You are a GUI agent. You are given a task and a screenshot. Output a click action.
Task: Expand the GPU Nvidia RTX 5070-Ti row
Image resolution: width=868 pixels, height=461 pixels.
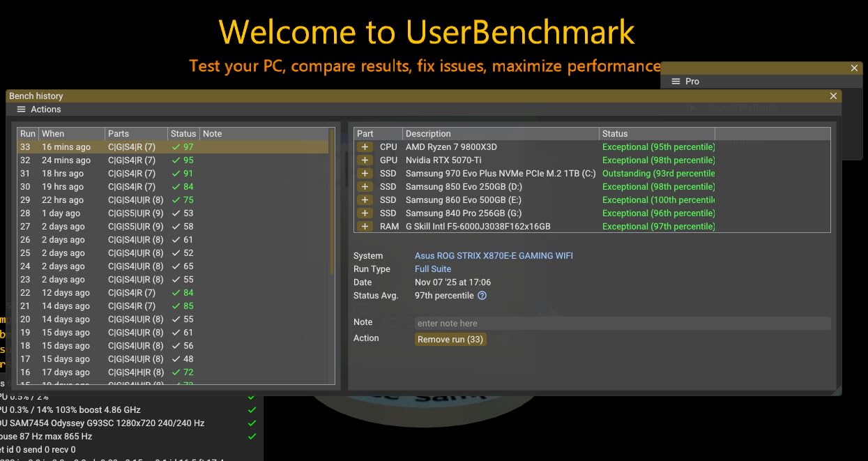365,160
